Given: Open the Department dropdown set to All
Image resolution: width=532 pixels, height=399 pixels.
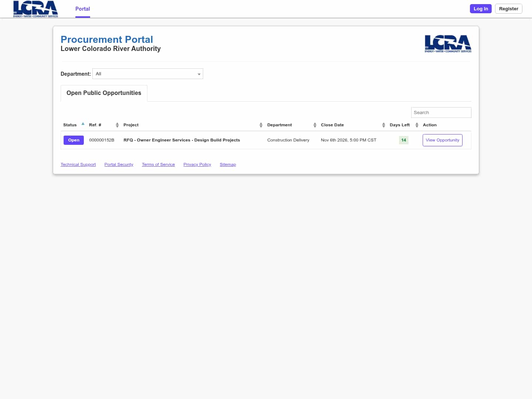Looking at the screenshot, I should pos(148,74).
